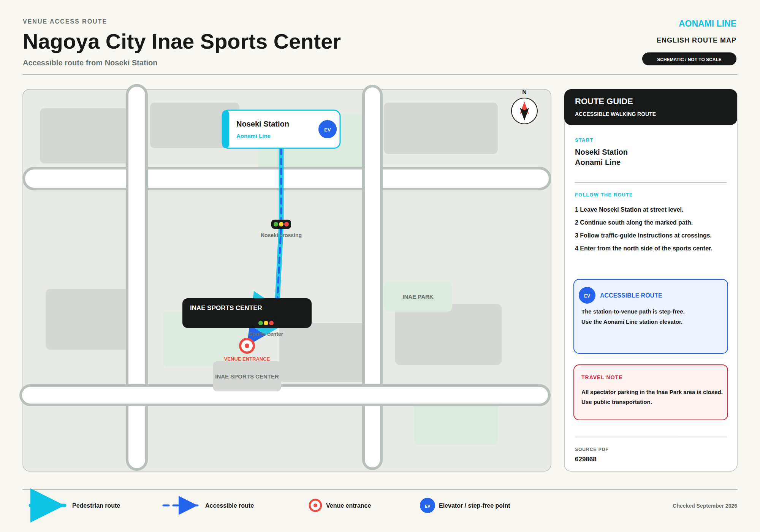Click the Schematic / Not to Scale badge
Screen dimensions: 760x532
pos(689,59)
